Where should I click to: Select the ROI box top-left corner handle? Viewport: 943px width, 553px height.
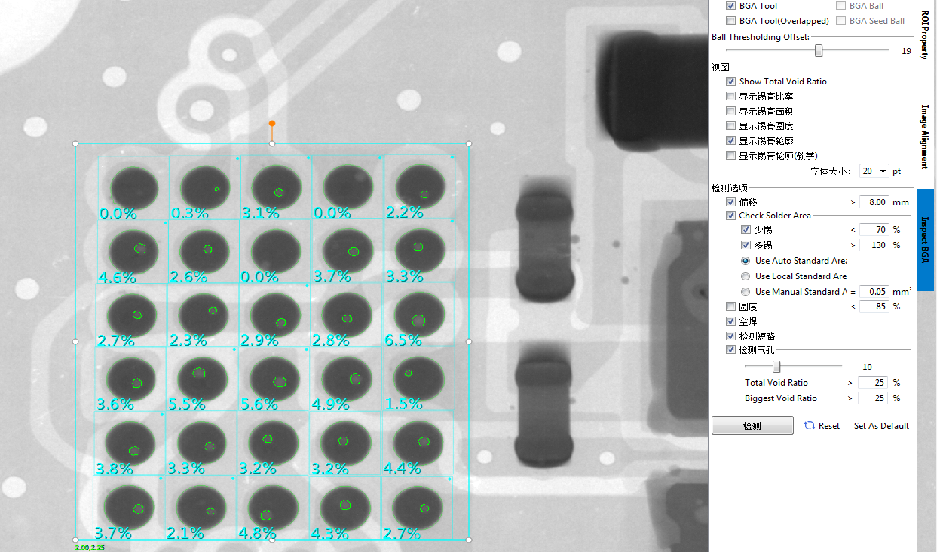click(x=75, y=144)
